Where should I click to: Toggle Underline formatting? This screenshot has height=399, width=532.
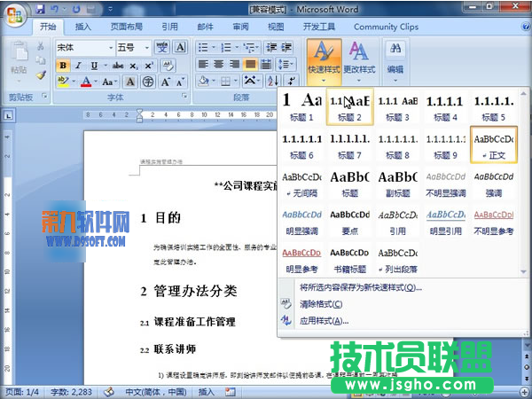94,66
